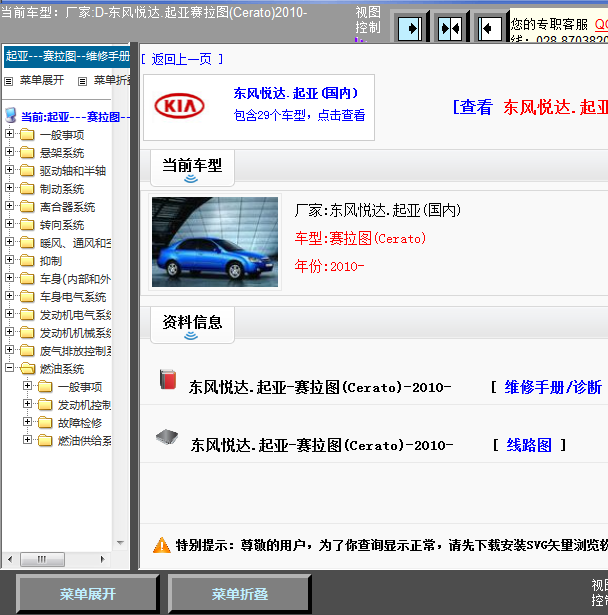Click the 车型:赛拉图(Cerato) text

point(360,238)
